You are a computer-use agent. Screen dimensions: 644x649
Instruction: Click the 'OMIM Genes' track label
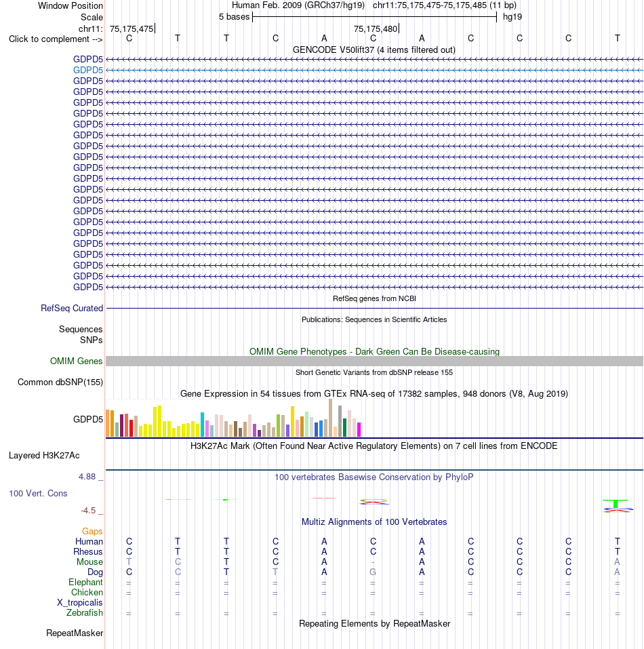[76, 361]
